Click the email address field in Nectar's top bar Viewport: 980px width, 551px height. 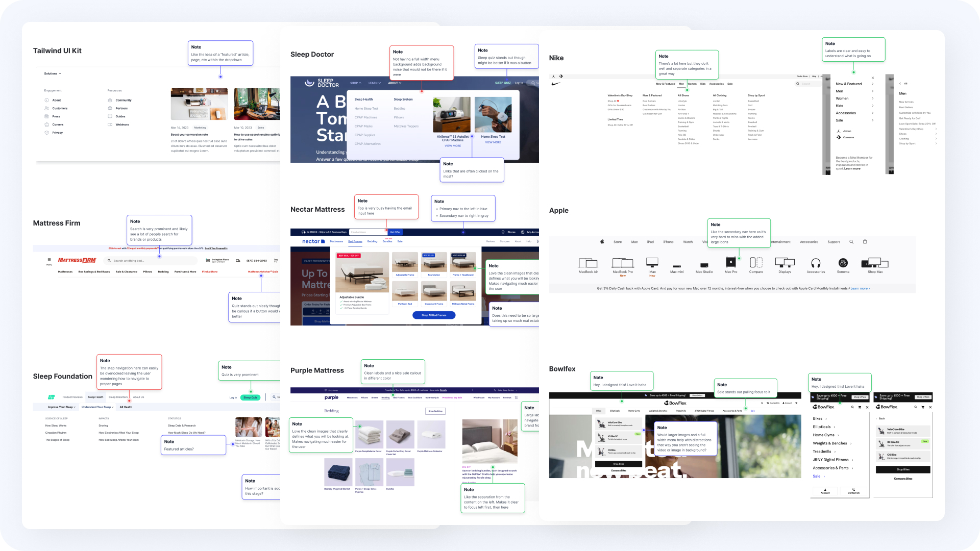[x=368, y=232]
